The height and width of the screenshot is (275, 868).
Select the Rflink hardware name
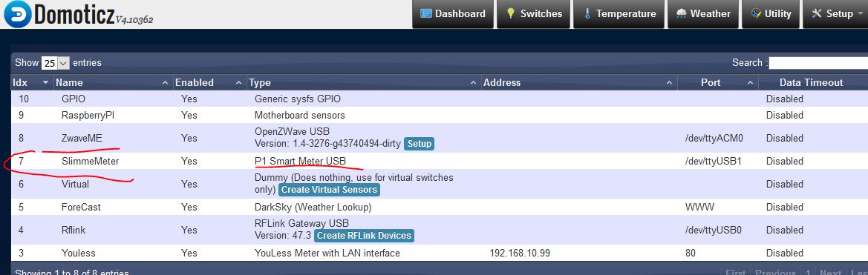click(74, 230)
